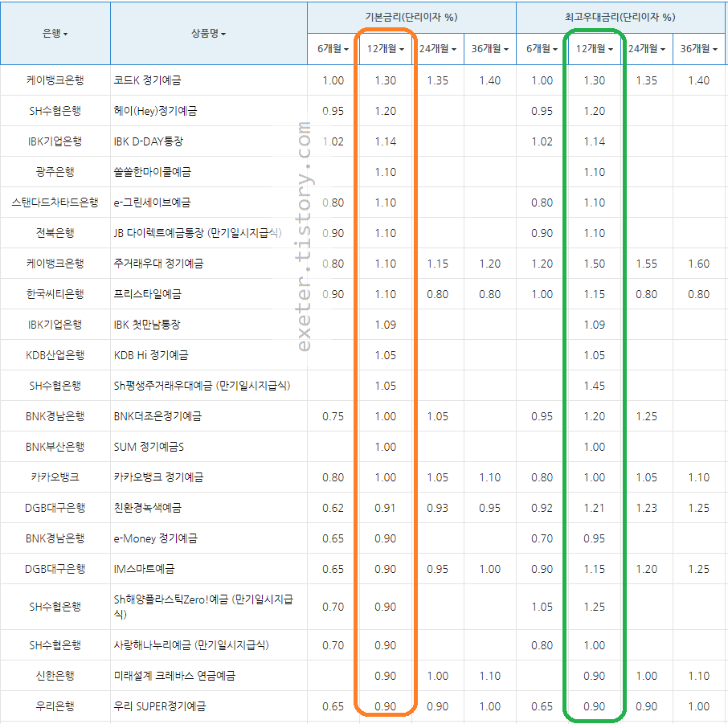Click 프리스타일예금 product name
This screenshot has height=724, width=728.
tap(147, 294)
